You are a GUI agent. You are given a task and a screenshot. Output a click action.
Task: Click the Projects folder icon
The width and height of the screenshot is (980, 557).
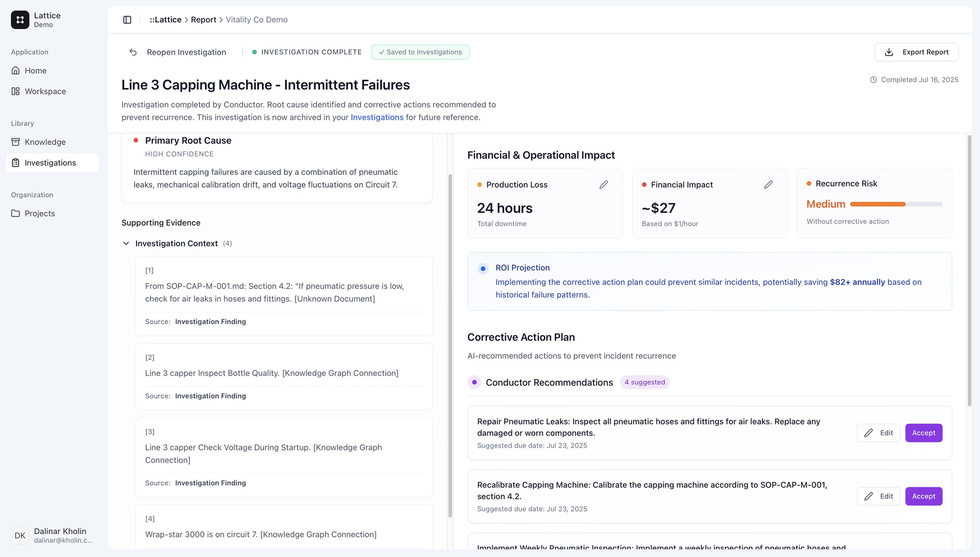[x=16, y=213]
